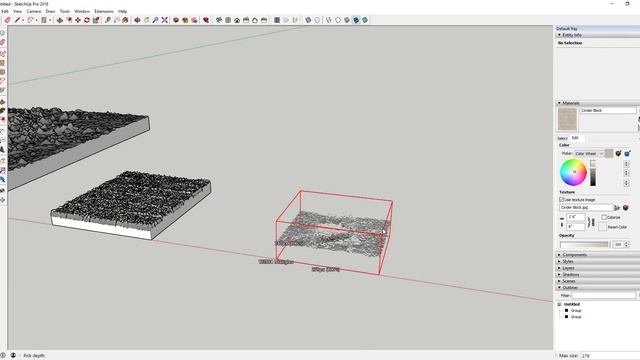Select the Tape Measure tool

(x=108, y=20)
